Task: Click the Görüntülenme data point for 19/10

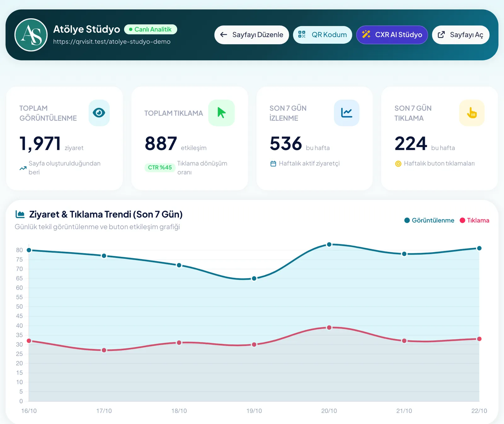Action: pyautogui.click(x=254, y=279)
